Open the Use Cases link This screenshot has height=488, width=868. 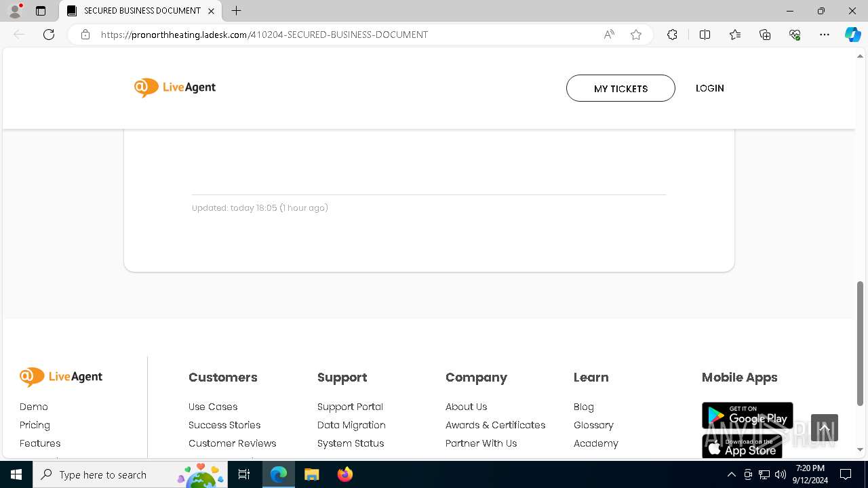coord(213,407)
